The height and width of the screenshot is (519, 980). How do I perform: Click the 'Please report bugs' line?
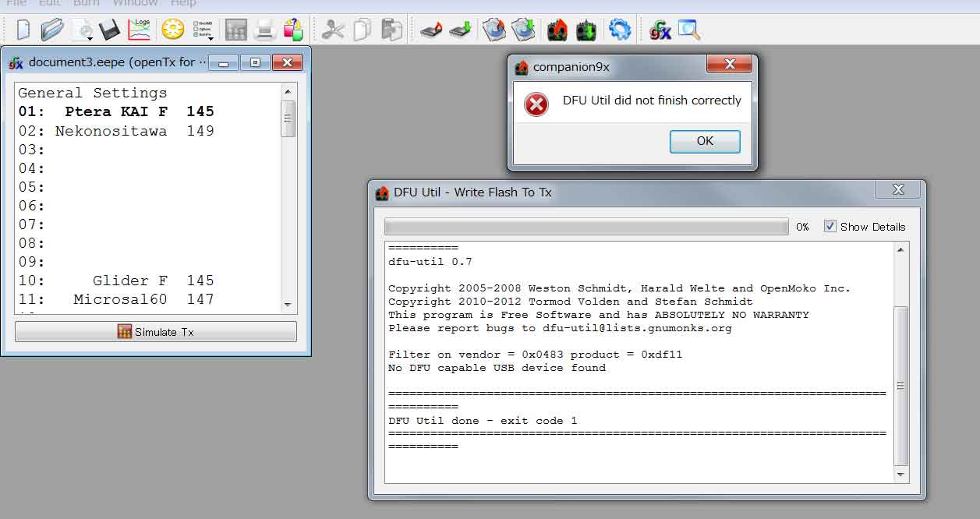[560, 328]
